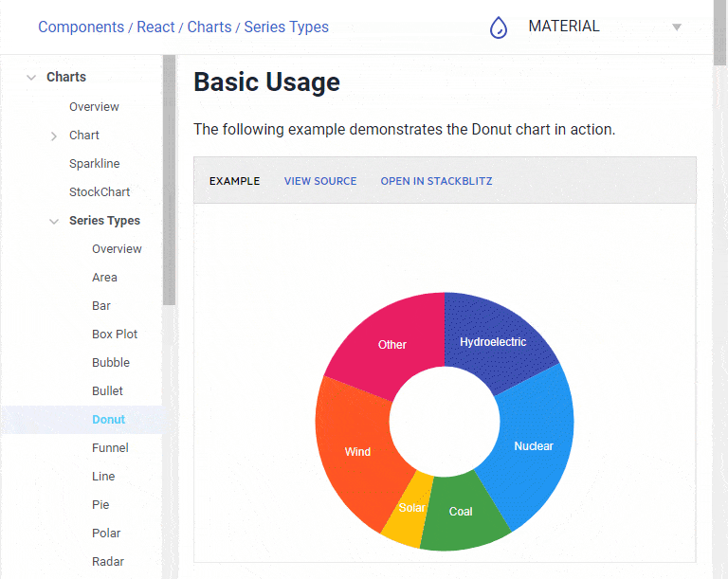Click the Material theme droplet icon

(x=499, y=27)
